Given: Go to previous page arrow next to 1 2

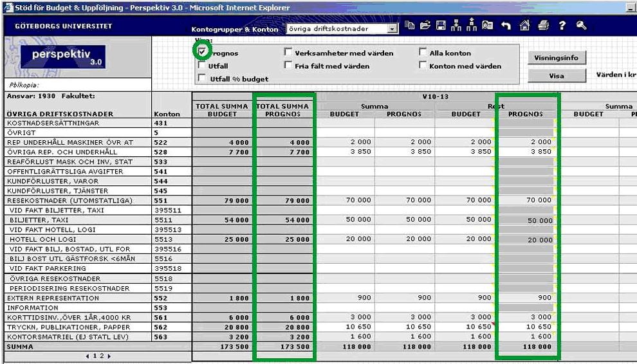Looking at the screenshot, I should click(x=88, y=356).
